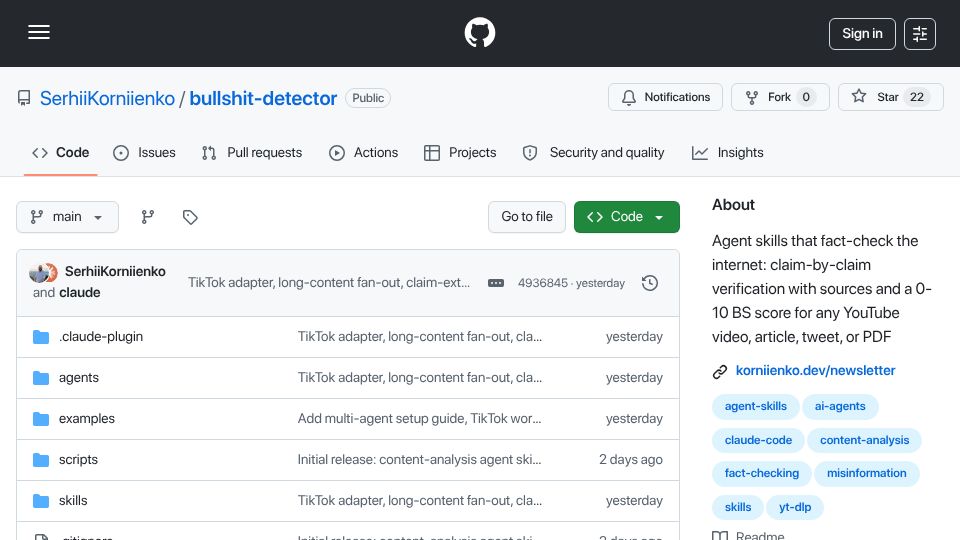Select the yt-dlp topic tag
Screen dimensions: 960x540
(795, 507)
